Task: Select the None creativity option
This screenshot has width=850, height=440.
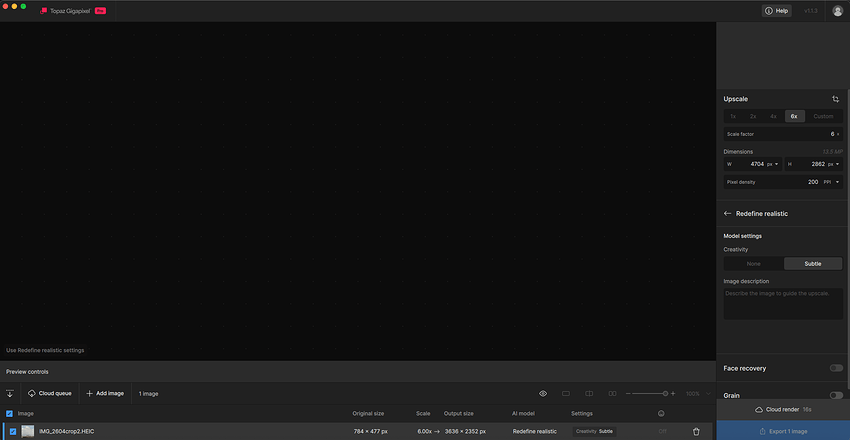Action: (753, 263)
